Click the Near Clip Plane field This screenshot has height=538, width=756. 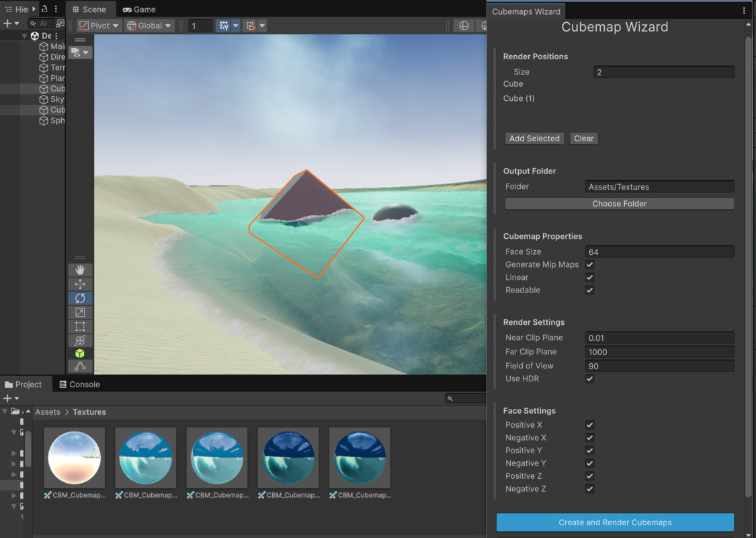click(x=660, y=338)
